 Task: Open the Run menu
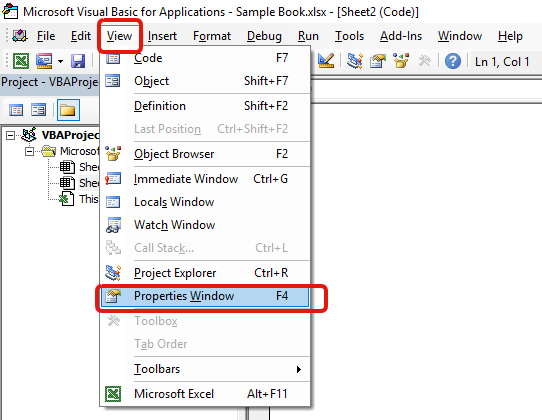click(x=308, y=36)
